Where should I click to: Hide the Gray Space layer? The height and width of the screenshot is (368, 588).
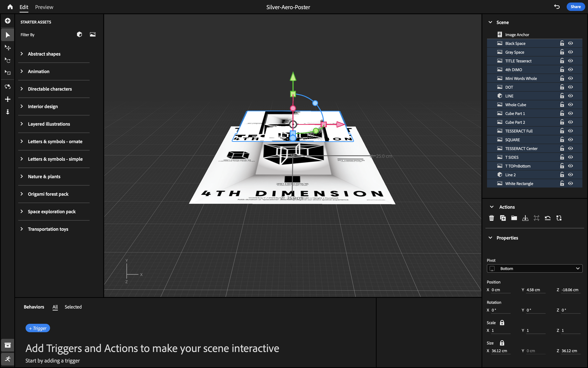pyautogui.click(x=571, y=52)
